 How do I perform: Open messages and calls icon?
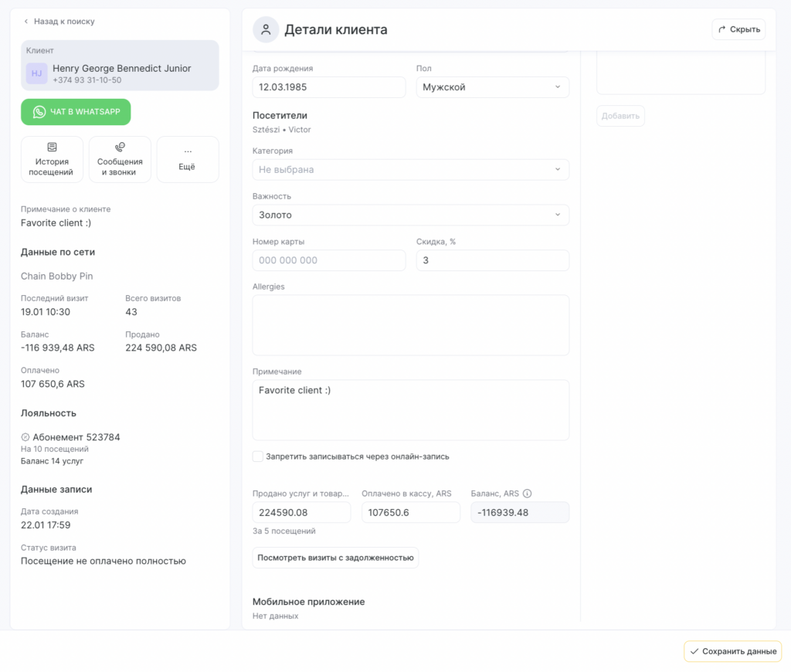tap(120, 147)
